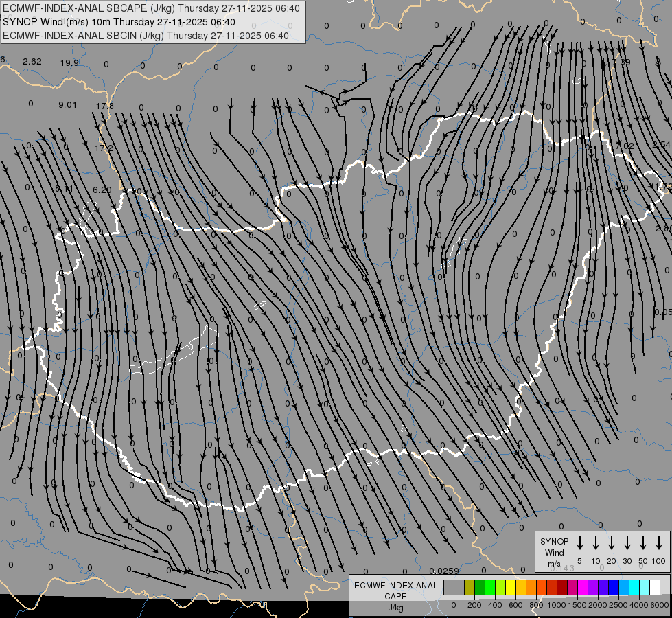This screenshot has width=672, height=618.
Task: Click the J/kg unit label in the CAPE legend
Action: (395, 607)
